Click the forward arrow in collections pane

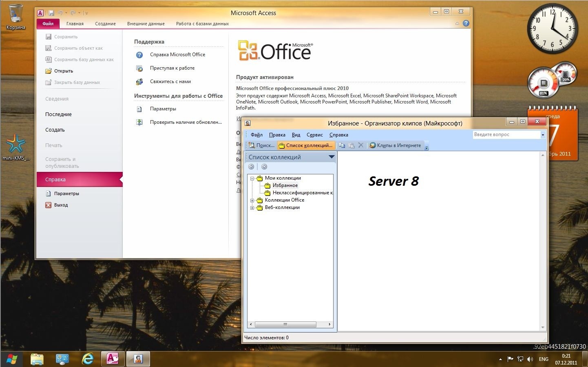[x=264, y=167]
